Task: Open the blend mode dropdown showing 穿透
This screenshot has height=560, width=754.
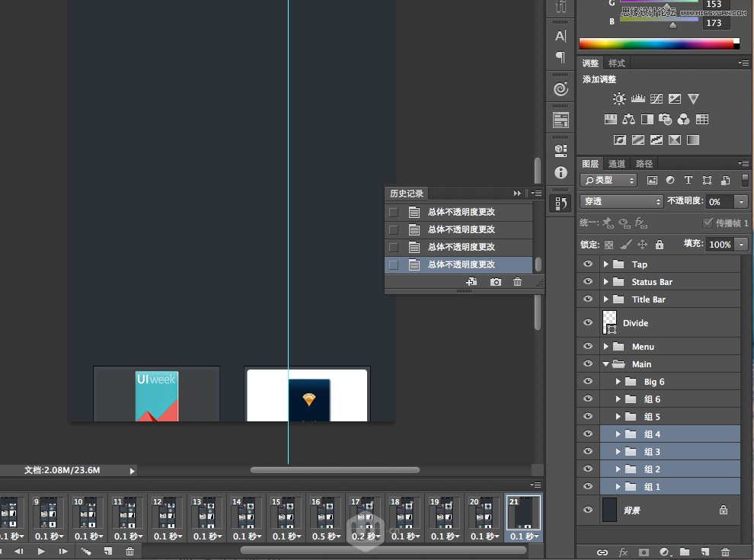Action: (x=621, y=201)
